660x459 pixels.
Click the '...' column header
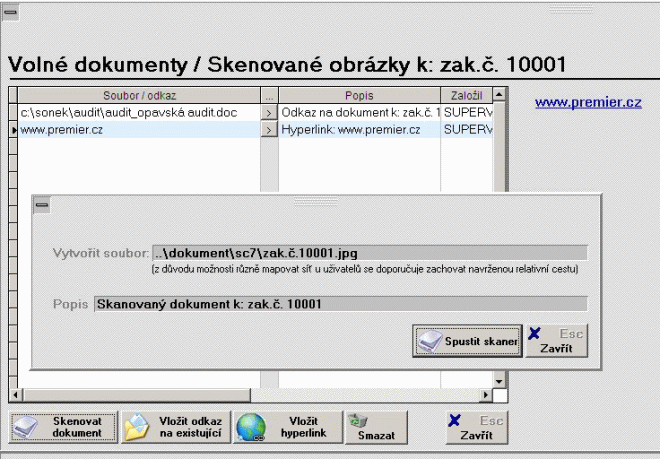(x=269, y=96)
